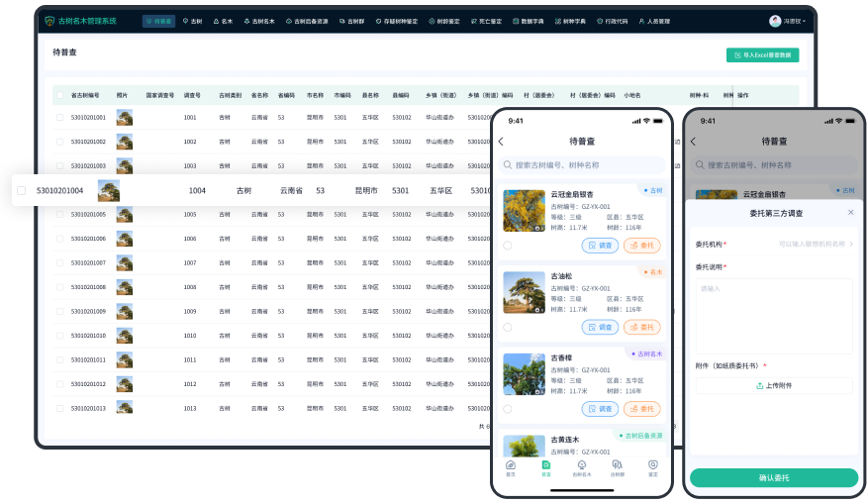The image size is (868, 504).
Task: Click the user avatar in the top bar
Action: tap(775, 21)
